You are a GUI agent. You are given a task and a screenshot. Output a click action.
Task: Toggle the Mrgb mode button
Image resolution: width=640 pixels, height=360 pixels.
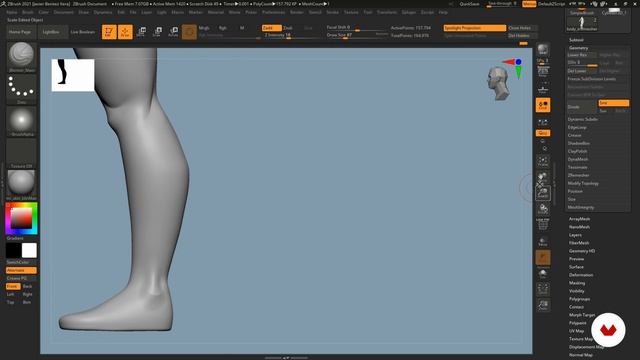pyautogui.click(x=204, y=28)
